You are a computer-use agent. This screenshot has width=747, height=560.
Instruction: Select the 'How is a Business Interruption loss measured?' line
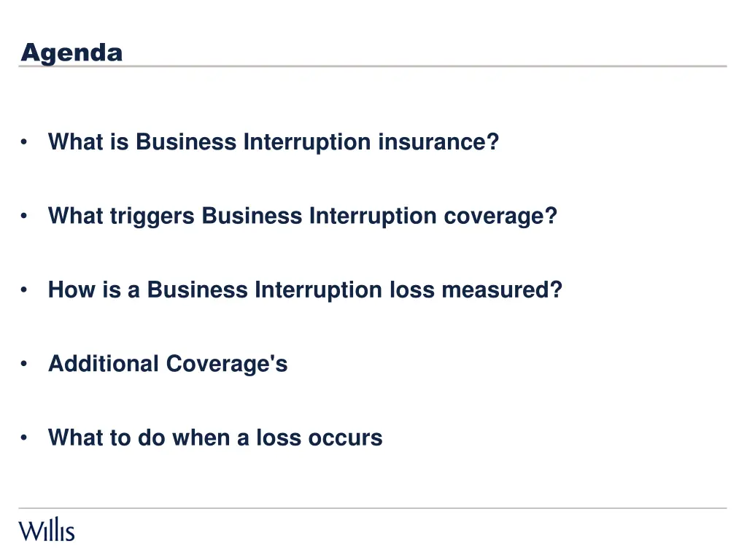(x=305, y=290)
